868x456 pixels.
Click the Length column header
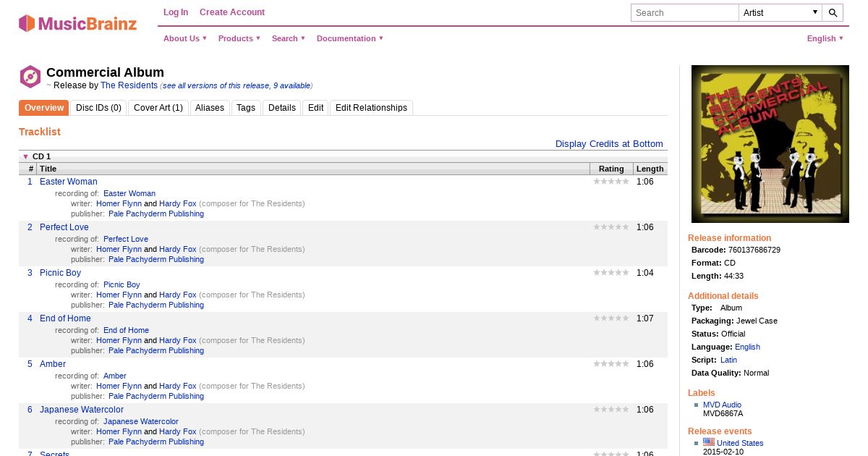point(650,169)
